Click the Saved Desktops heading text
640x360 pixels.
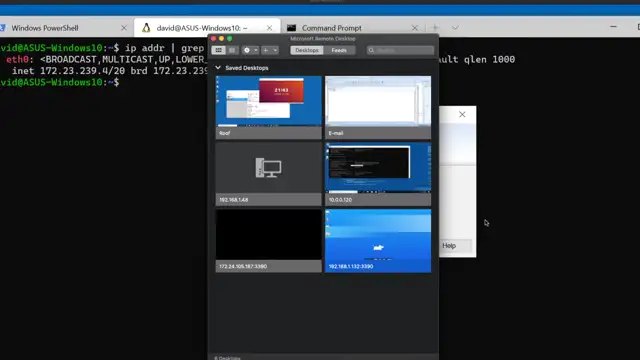[x=247, y=68]
